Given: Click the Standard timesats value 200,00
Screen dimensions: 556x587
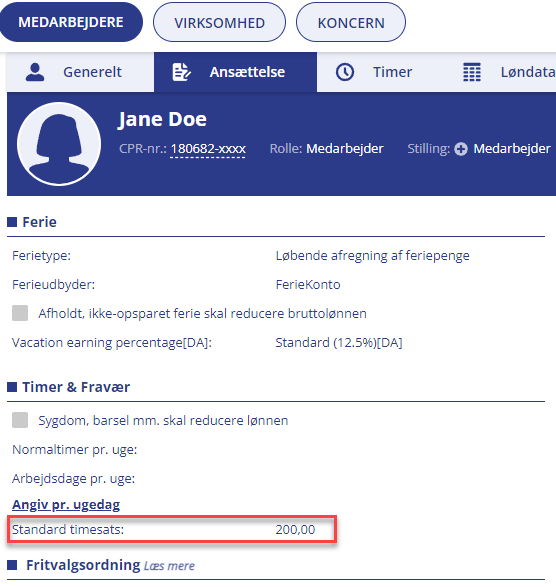Looking at the screenshot, I should click(295, 529).
